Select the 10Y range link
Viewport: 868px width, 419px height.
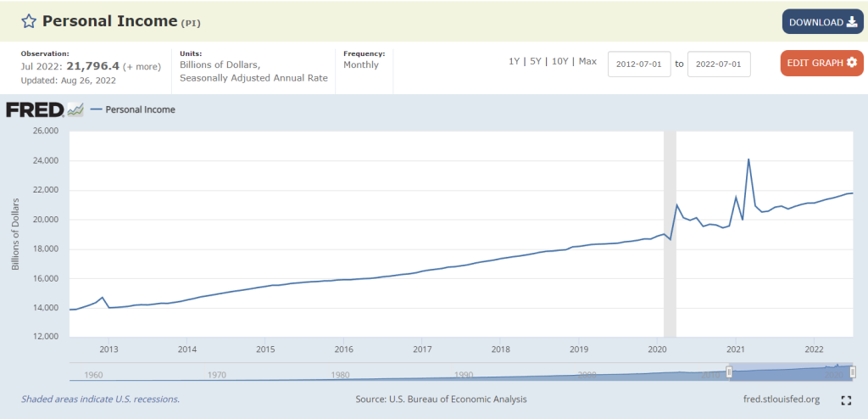point(559,61)
